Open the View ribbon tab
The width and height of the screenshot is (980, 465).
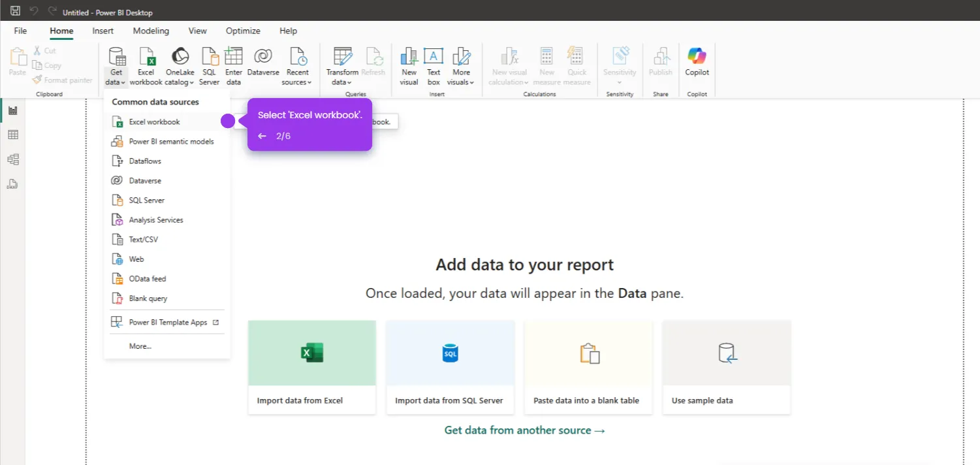tap(197, 31)
